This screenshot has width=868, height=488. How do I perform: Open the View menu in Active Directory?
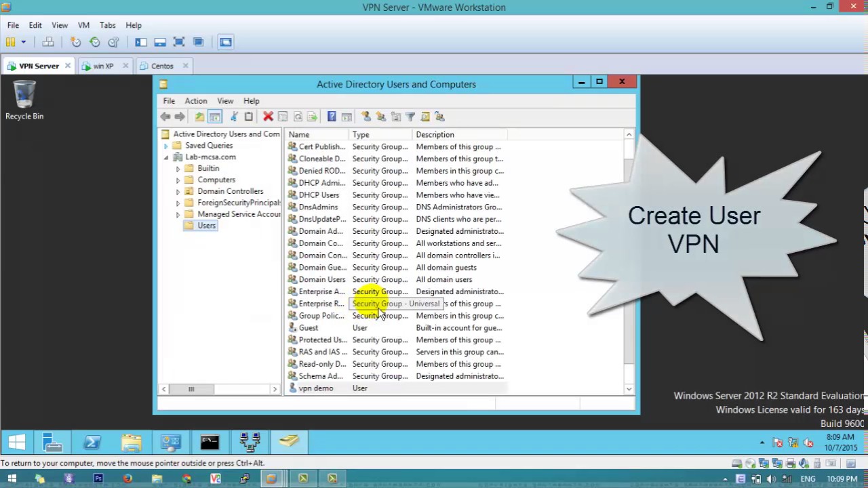[225, 101]
